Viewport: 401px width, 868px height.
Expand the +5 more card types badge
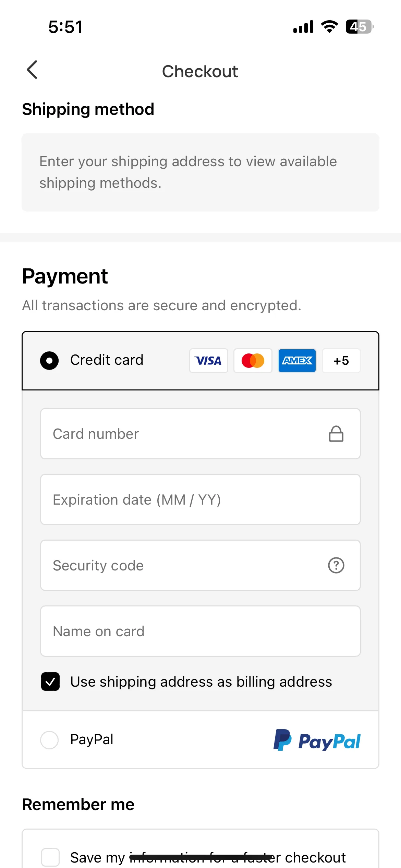pos(341,361)
